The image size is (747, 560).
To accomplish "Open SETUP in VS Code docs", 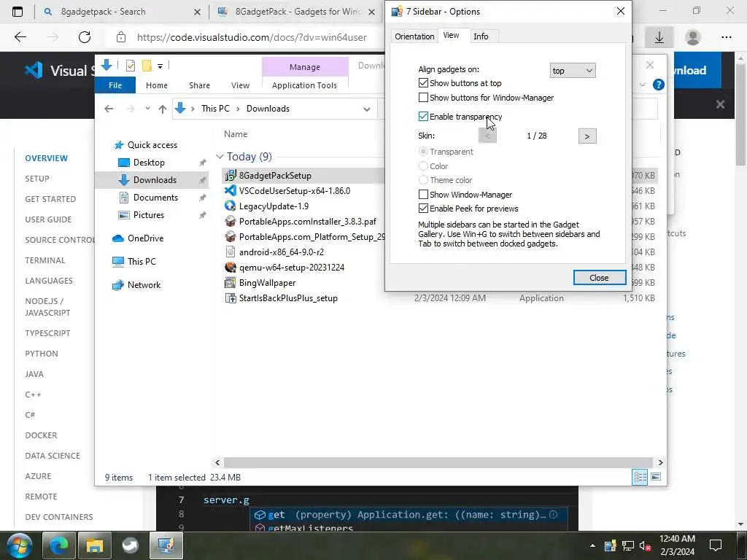I will tap(37, 179).
